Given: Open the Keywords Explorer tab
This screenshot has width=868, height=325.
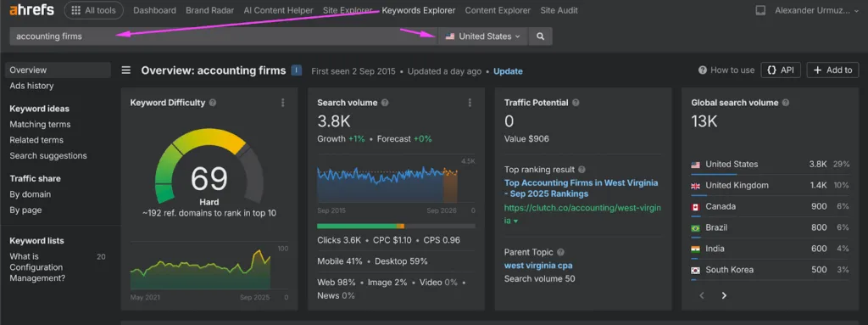Looking at the screenshot, I should click(419, 10).
